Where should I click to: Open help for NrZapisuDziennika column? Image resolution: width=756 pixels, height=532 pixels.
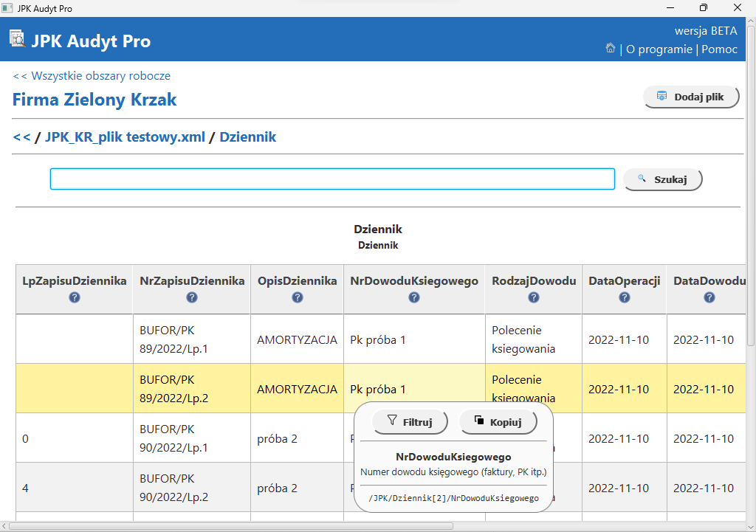[192, 298]
